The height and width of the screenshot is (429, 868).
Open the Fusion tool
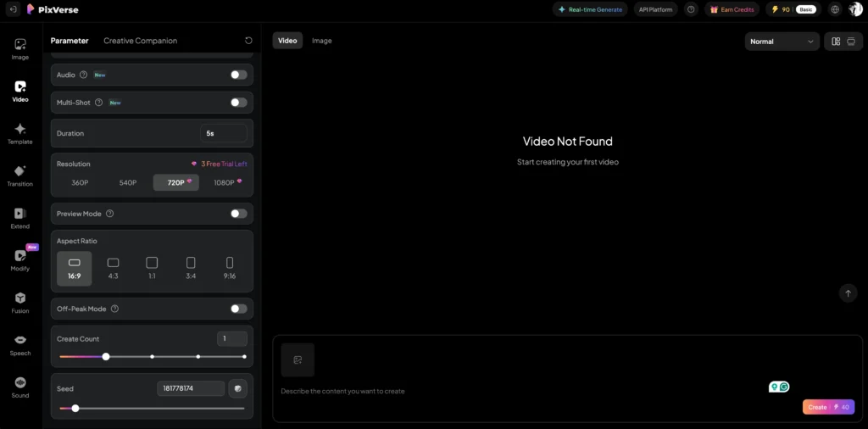tap(20, 303)
